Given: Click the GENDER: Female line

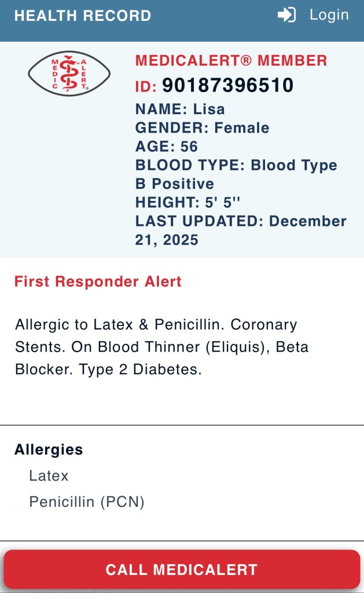Looking at the screenshot, I should click(x=202, y=128).
